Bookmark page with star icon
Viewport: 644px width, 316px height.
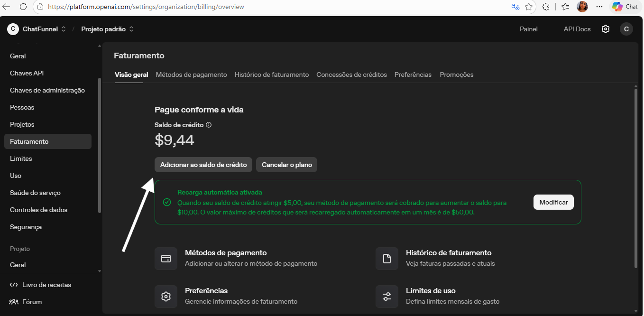click(529, 7)
